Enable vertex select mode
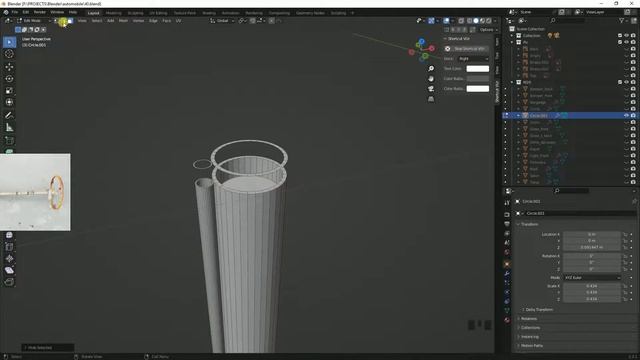Image resolution: width=640 pixels, height=360 pixels. pyautogui.click(x=57, y=20)
